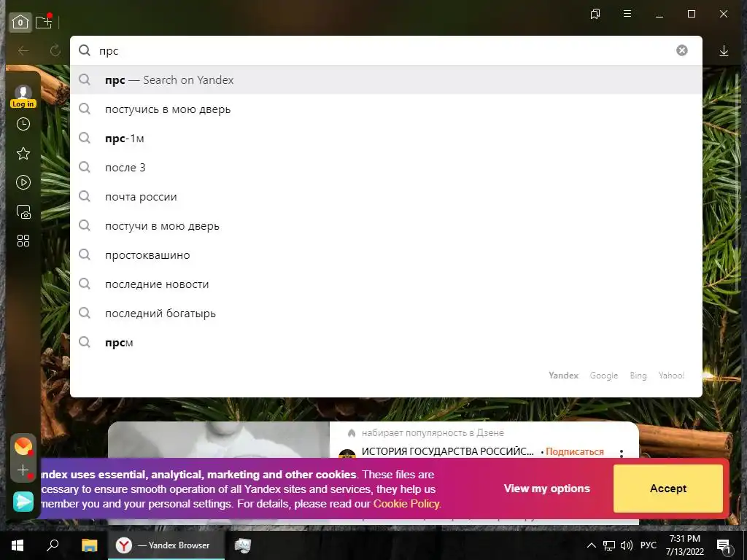Viewport: 747px width, 560px height.
Task: Open Favorites star icon in sidebar
Action: pyautogui.click(x=23, y=153)
